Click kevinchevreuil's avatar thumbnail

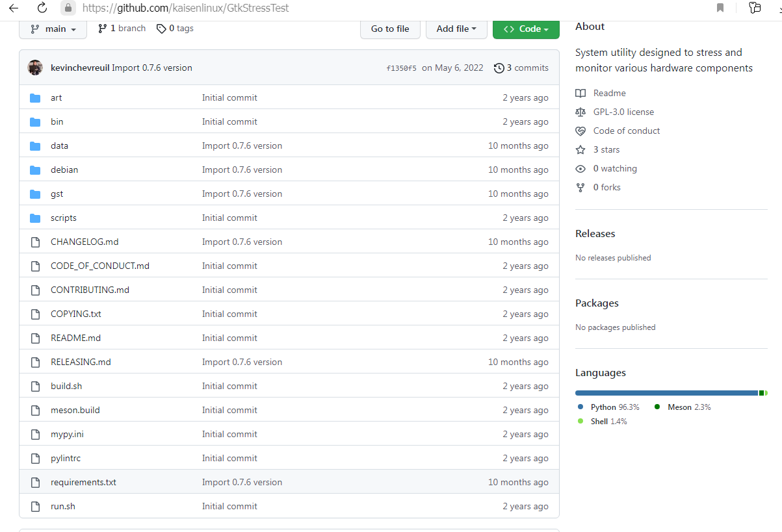point(36,68)
